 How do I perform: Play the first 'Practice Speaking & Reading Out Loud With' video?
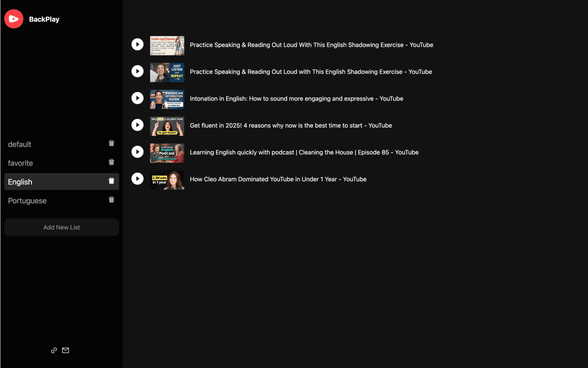(137, 44)
